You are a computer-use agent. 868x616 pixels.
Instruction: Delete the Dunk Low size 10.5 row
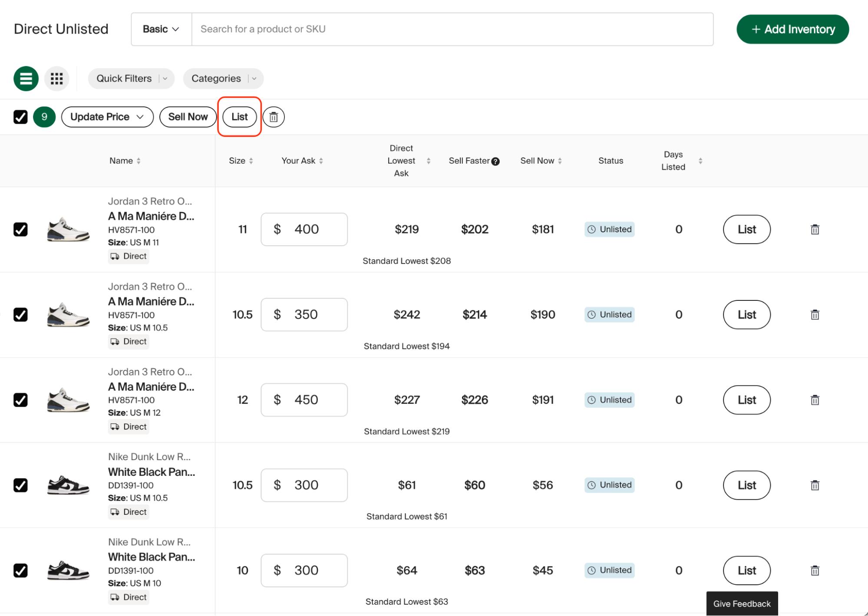click(x=815, y=485)
